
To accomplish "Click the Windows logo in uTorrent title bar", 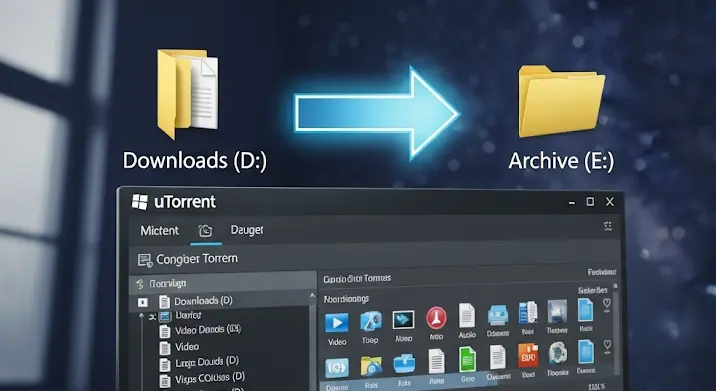I will point(140,201).
